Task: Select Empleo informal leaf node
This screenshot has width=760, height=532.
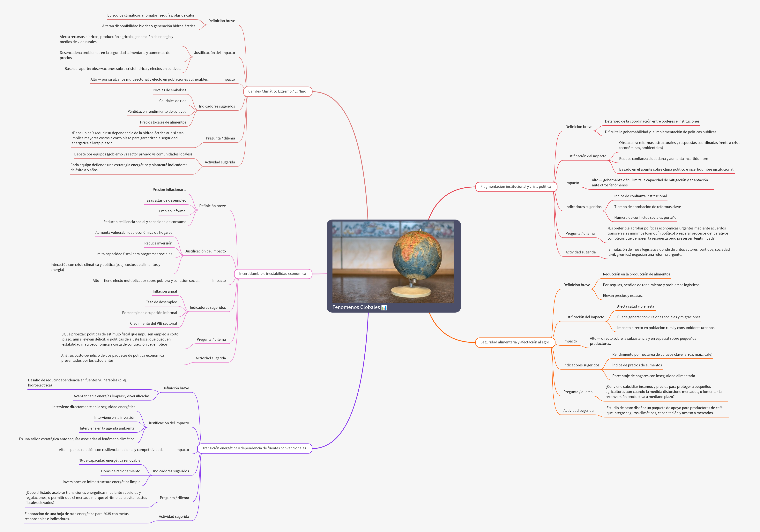Action: click(172, 211)
